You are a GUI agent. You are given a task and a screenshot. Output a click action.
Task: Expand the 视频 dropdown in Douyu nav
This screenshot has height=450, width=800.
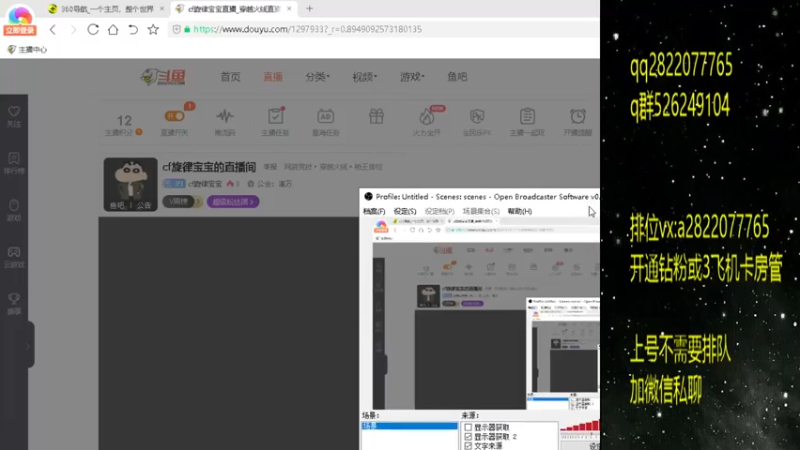(364, 77)
